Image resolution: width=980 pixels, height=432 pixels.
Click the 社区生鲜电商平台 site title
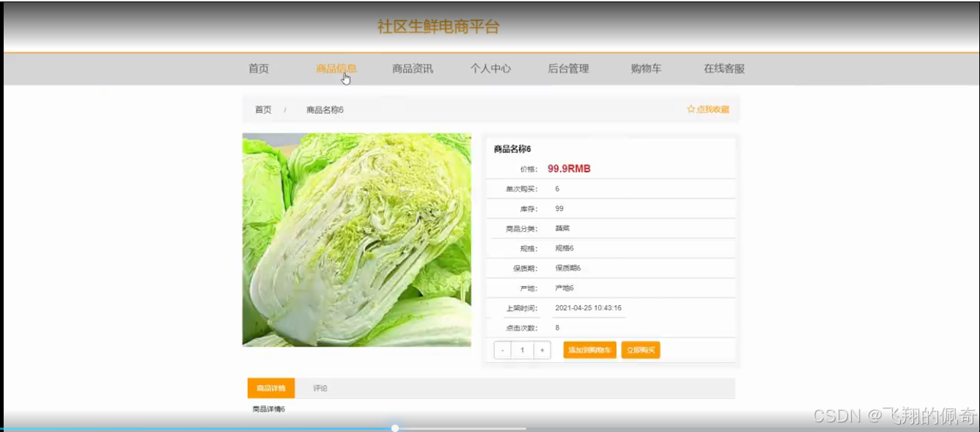438,27
